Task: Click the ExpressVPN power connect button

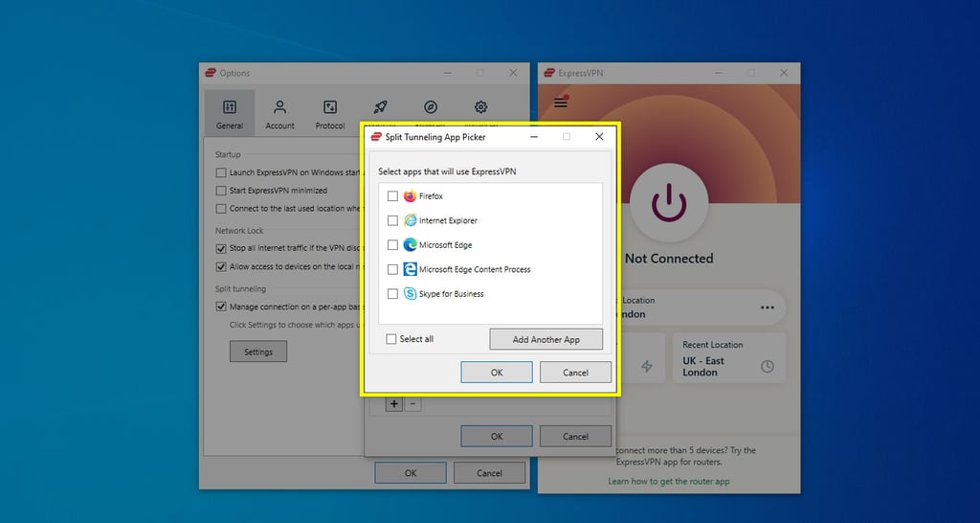Action: pos(669,202)
